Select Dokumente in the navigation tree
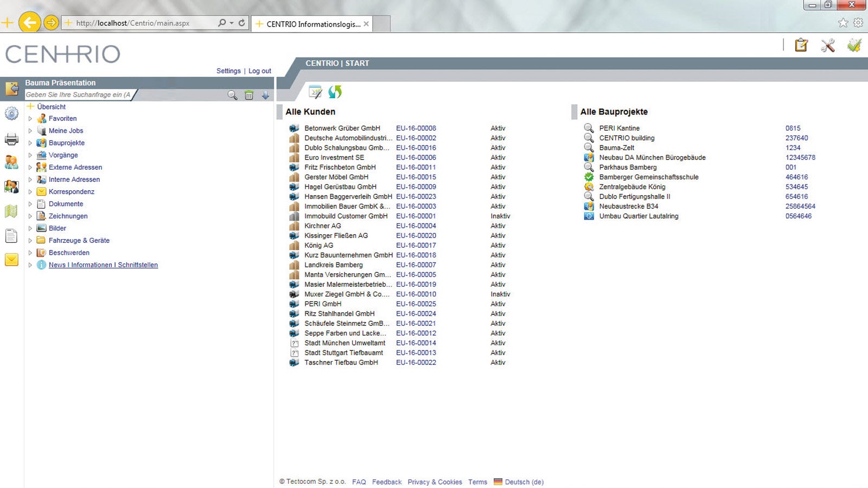868x488 pixels. (x=66, y=204)
